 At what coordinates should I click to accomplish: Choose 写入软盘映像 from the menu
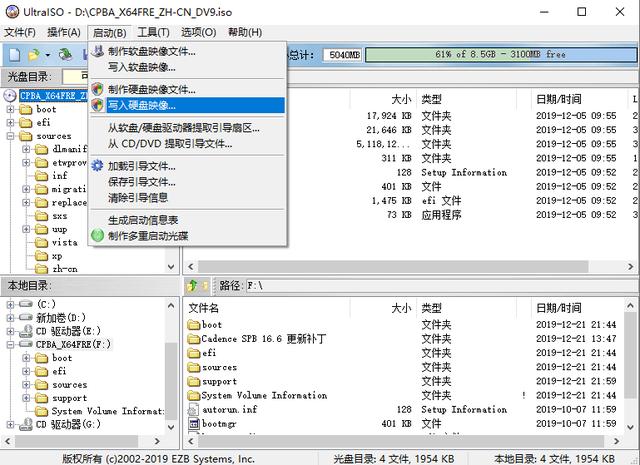click(x=187, y=67)
